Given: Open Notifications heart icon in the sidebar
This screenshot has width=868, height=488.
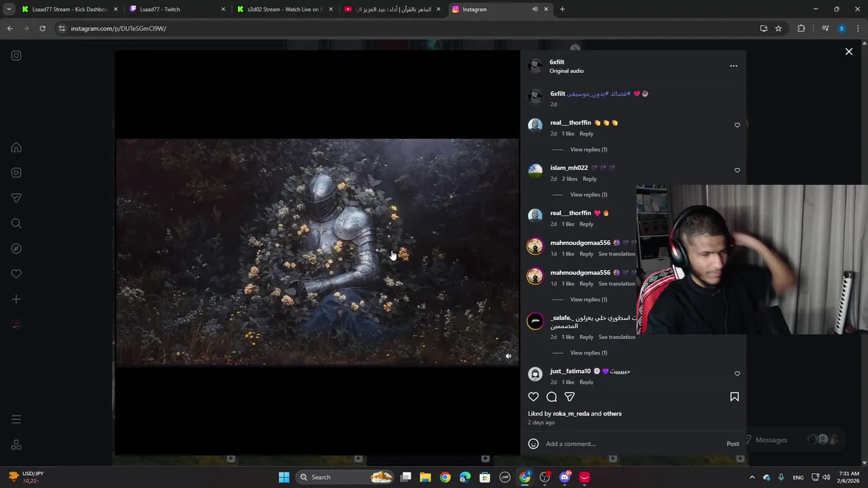Looking at the screenshot, I should (x=16, y=274).
